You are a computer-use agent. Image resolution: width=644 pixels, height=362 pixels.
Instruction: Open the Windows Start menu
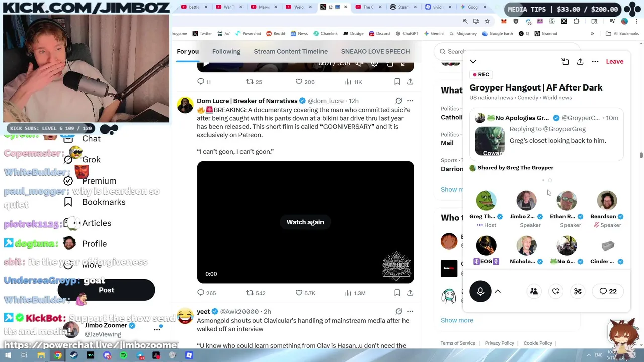8,355
